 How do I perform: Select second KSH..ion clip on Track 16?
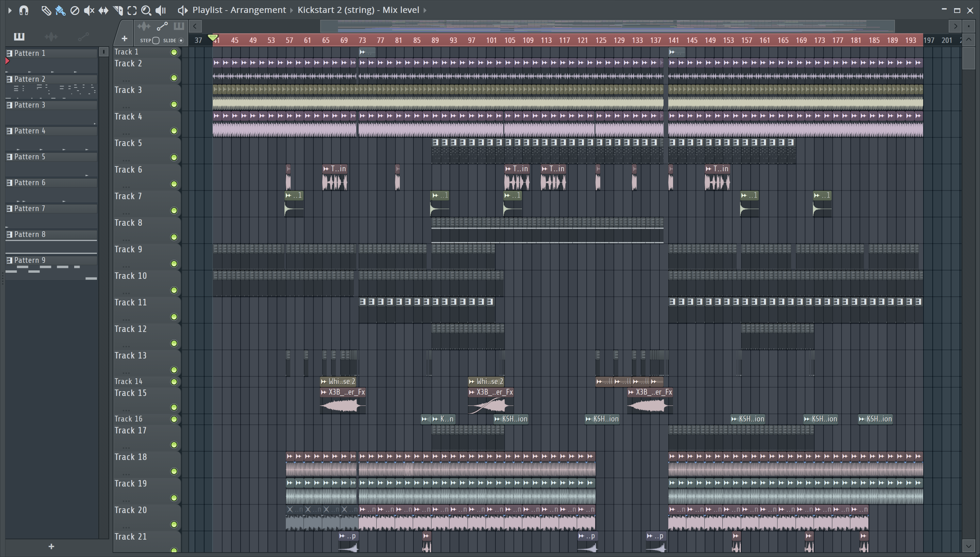[511, 419]
